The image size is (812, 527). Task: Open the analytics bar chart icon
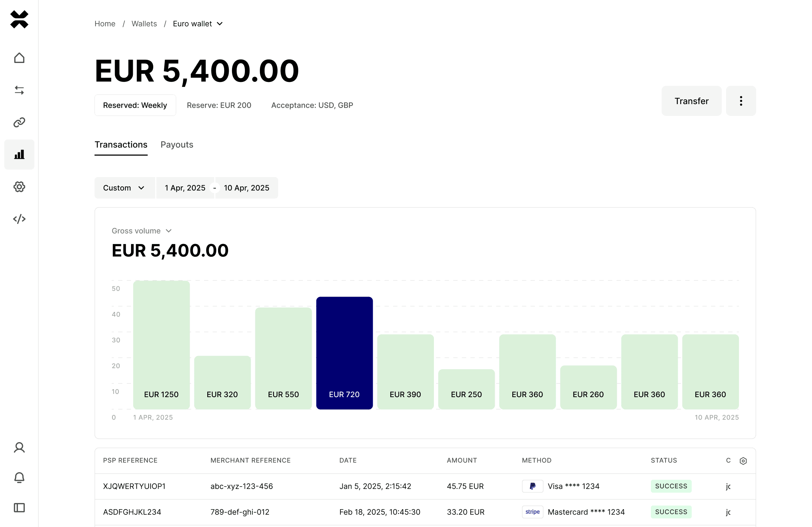click(x=19, y=155)
